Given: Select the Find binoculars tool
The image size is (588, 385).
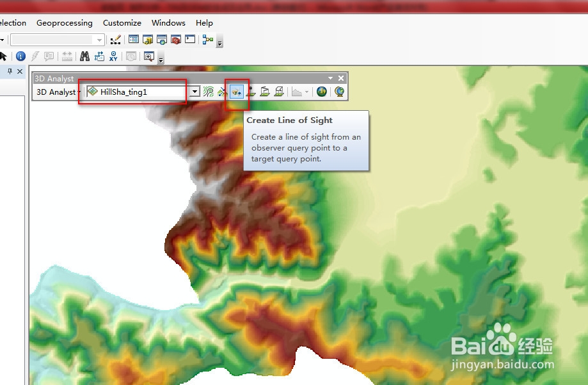Looking at the screenshot, I should click(x=84, y=56).
